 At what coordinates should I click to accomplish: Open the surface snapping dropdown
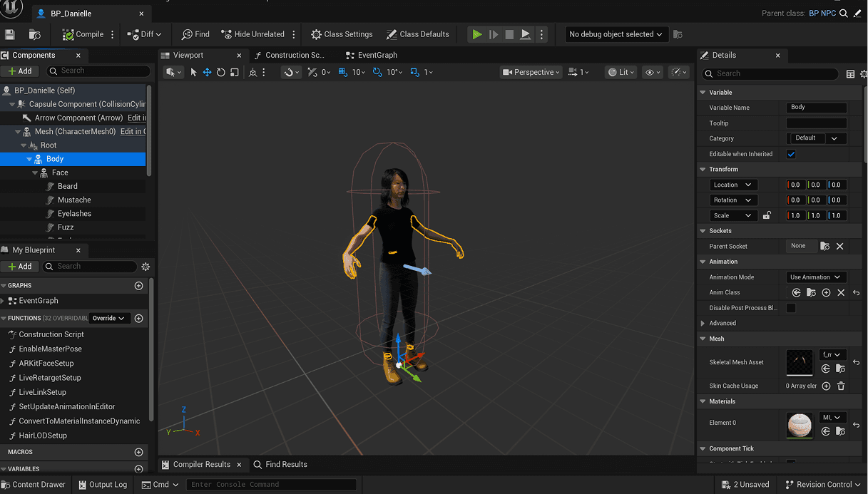click(x=290, y=72)
